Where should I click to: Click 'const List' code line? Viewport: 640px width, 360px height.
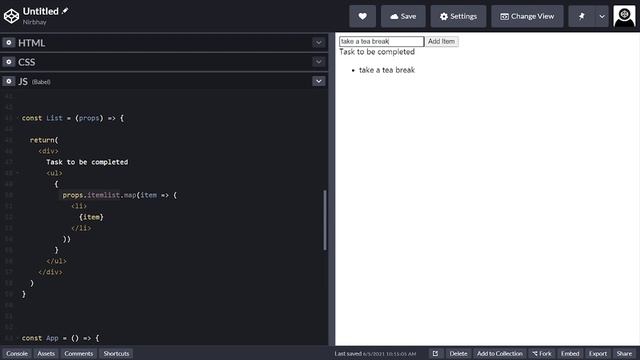pos(73,118)
